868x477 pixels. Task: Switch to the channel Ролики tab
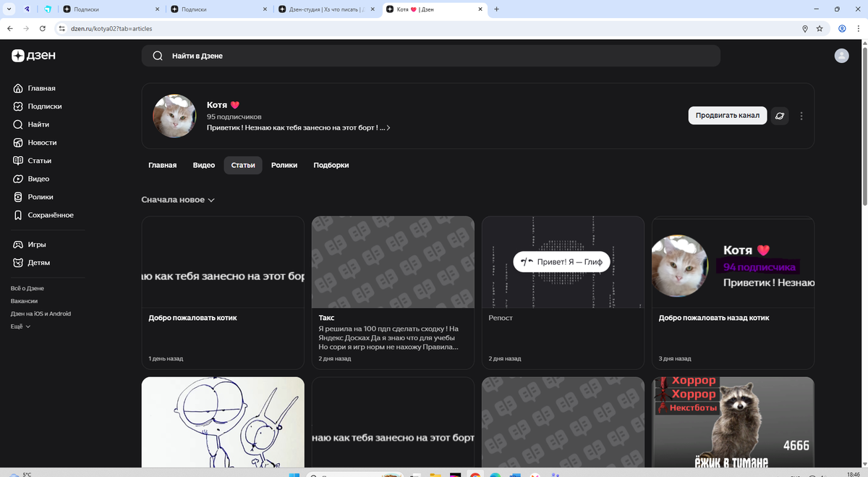tap(284, 165)
